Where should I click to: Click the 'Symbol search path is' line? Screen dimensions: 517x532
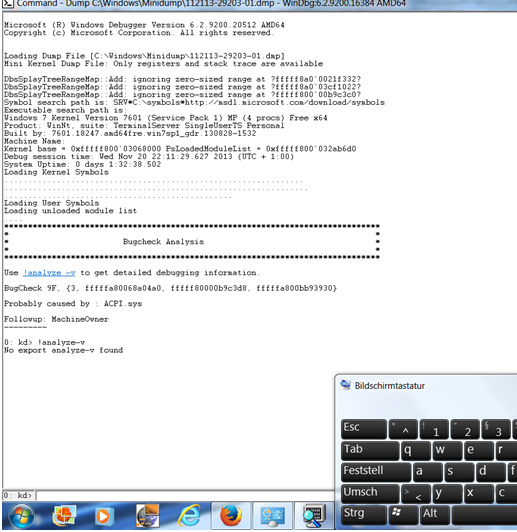[194, 102]
